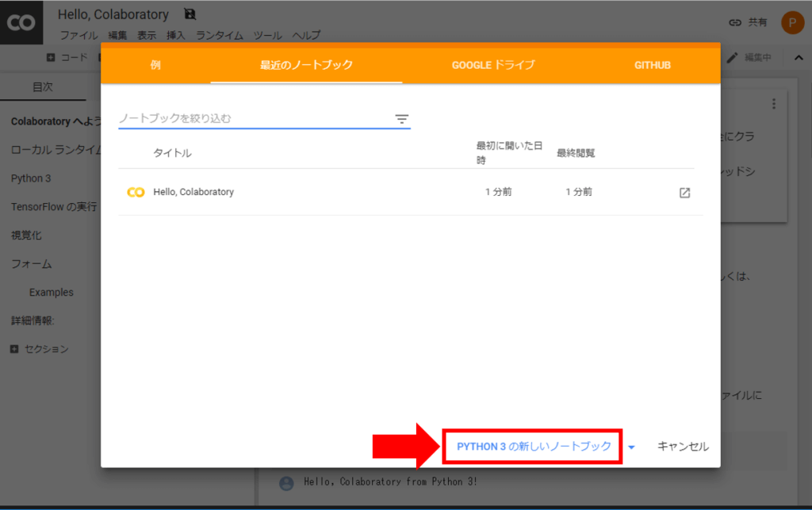The image size is (812, 510).
Task: Open the filter options icon
Action: 402,119
